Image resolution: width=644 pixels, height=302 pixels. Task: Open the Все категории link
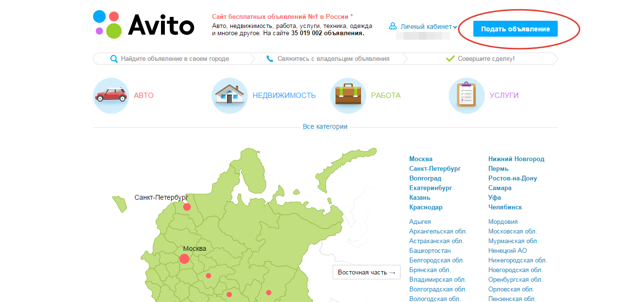(325, 127)
